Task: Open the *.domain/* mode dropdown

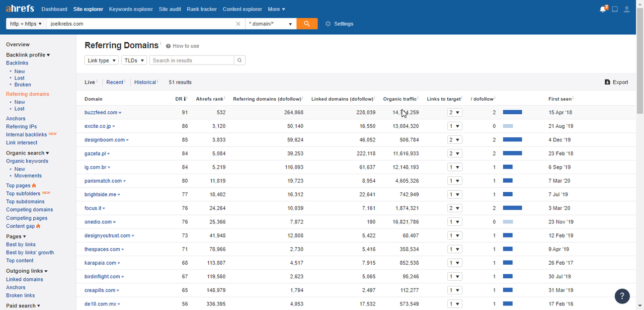Action: 271,24
